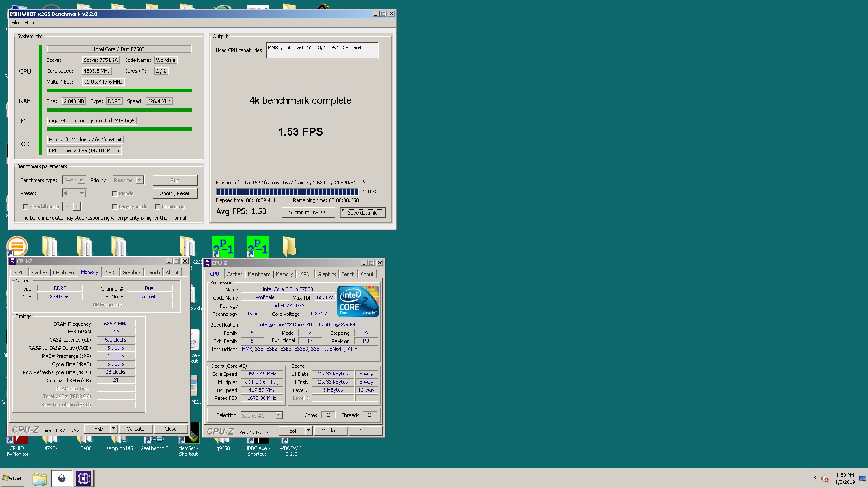868x488 pixels.
Task: Click the DRAM Frequency 626.4 MHz value
Action: pos(116,324)
